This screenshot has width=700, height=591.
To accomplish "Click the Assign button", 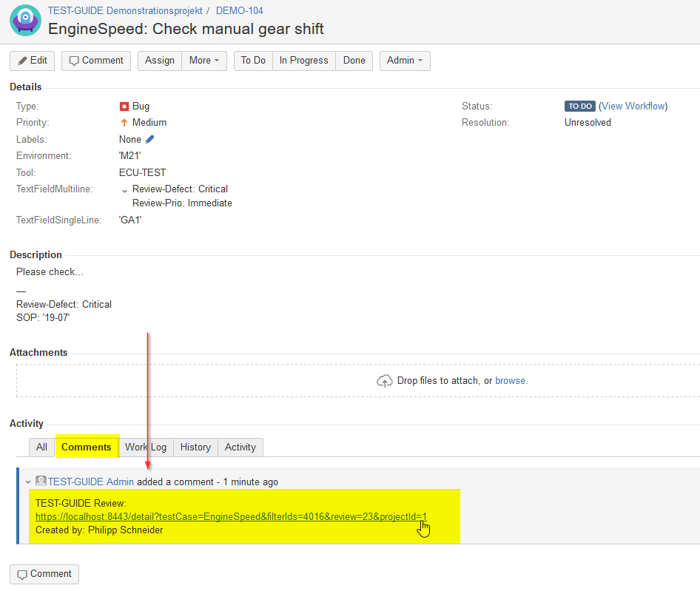I will pos(160,61).
